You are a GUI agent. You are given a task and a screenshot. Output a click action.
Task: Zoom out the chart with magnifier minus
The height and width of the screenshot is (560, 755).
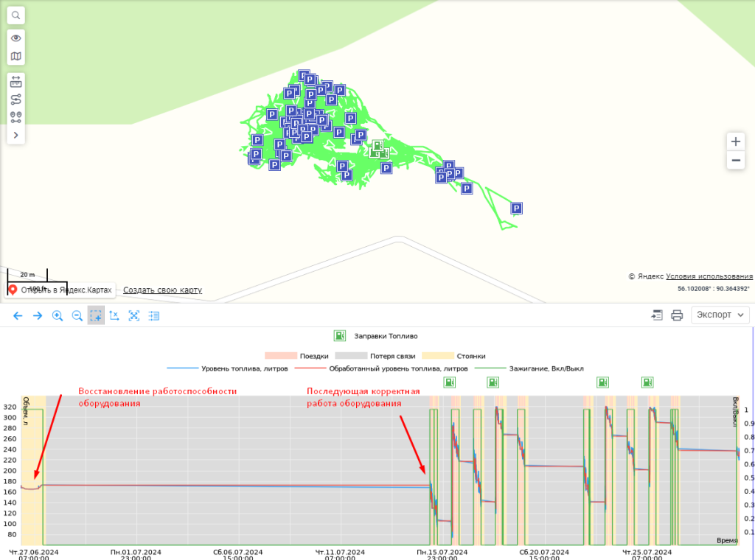pyautogui.click(x=77, y=315)
